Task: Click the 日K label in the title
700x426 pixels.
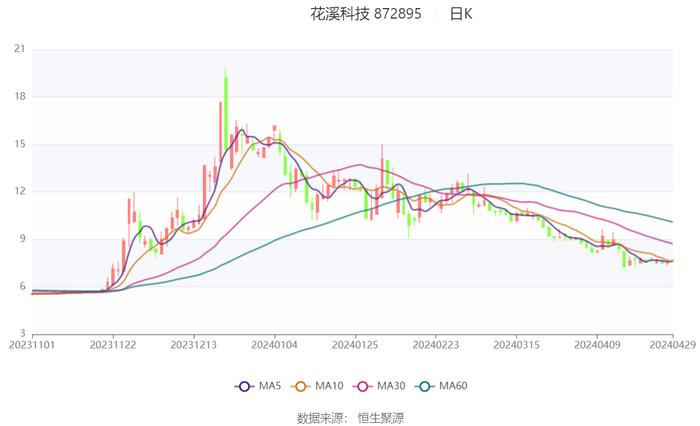Action: point(461,14)
